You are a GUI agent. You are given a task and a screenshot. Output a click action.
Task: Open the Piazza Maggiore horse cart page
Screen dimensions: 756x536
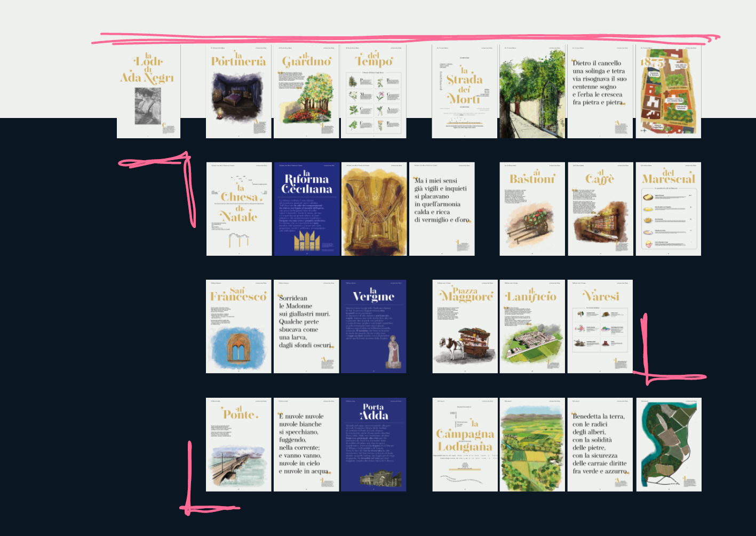(x=464, y=326)
